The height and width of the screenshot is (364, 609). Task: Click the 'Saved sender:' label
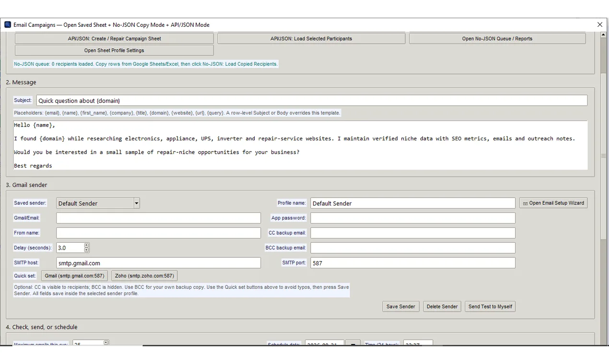click(x=30, y=203)
